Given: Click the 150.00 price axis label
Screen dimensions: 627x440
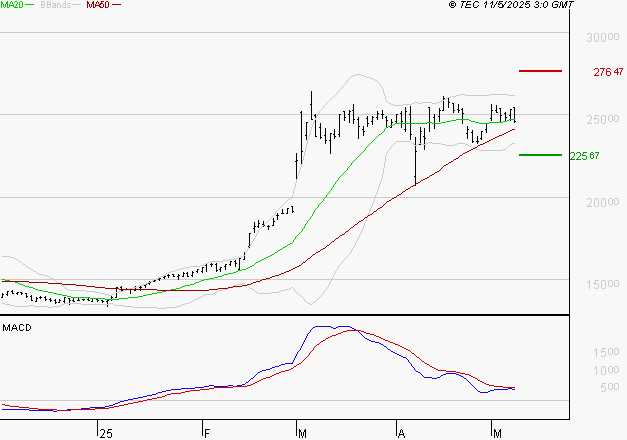Looking at the screenshot, I should click(x=603, y=284).
